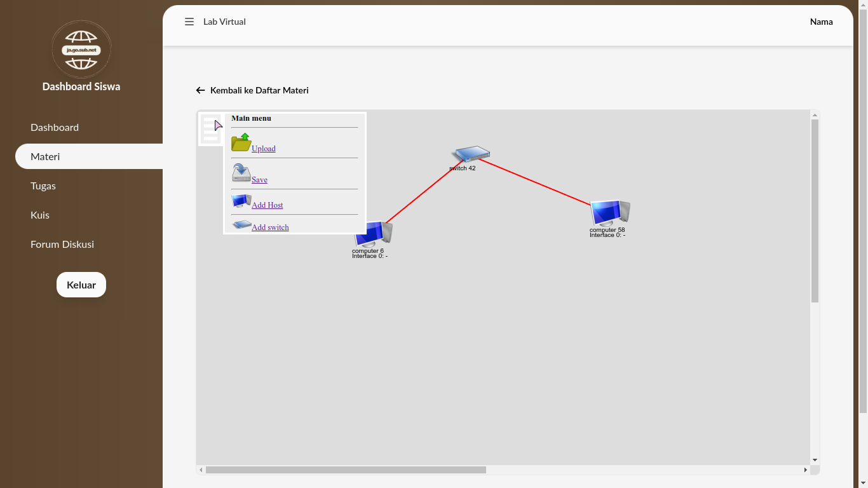The image size is (868, 488).
Task: Collapse the simulator main menu icon
Action: 211,129
